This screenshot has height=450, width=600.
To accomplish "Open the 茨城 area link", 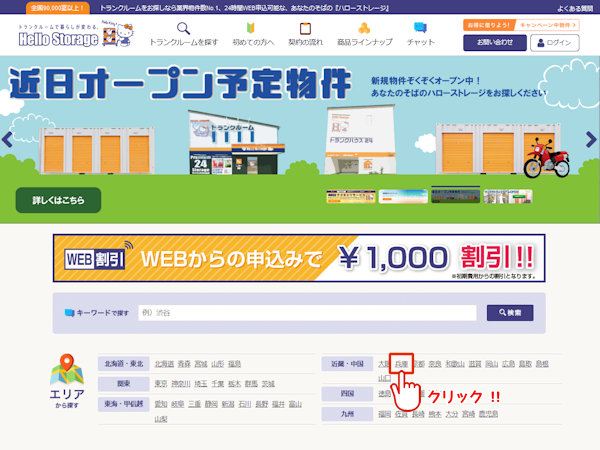I will 268,384.
